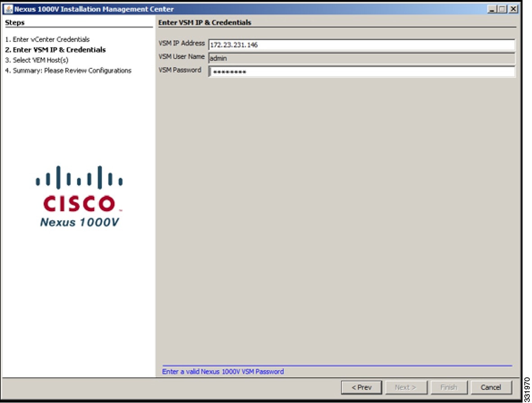This screenshot has height=403, width=532.
Task: Click the Cisco Nexus 1000V logo
Action: point(79,196)
